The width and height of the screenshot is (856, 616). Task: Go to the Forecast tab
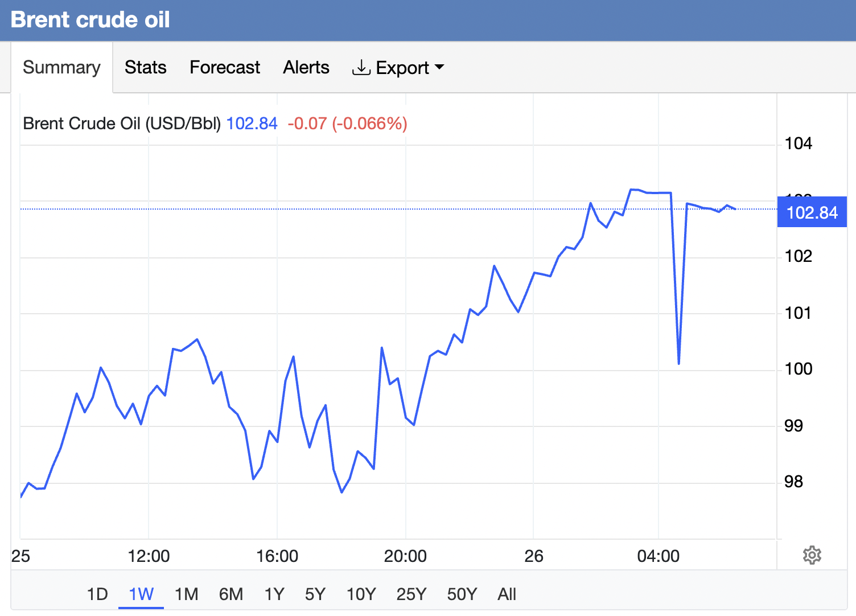click(x=224, y=67)
